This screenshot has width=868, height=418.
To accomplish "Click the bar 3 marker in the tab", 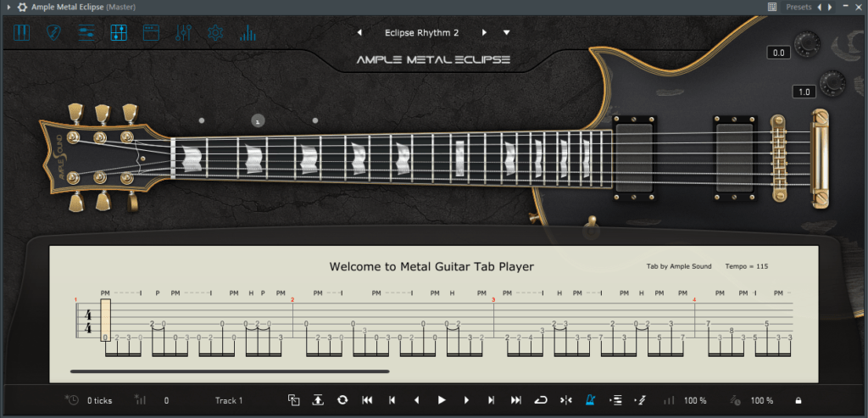I will [x=493, y=299].
